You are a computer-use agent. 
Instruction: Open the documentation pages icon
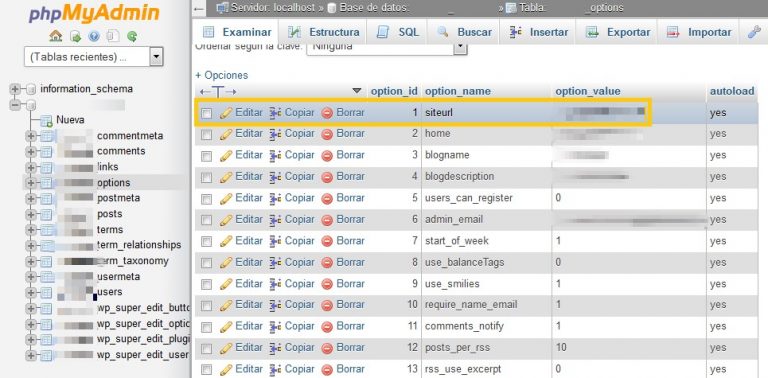point(113,36)
